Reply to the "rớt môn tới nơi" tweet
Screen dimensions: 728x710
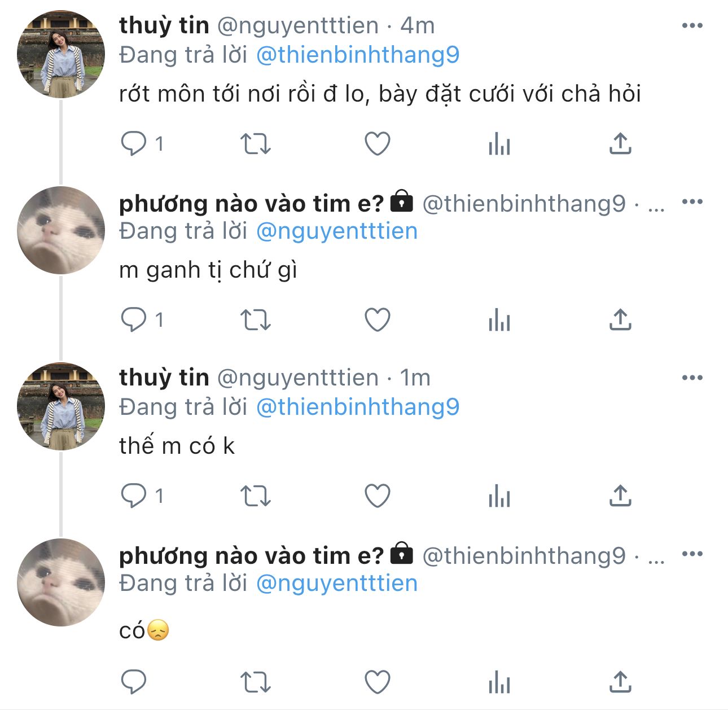(x=134, y=143)
